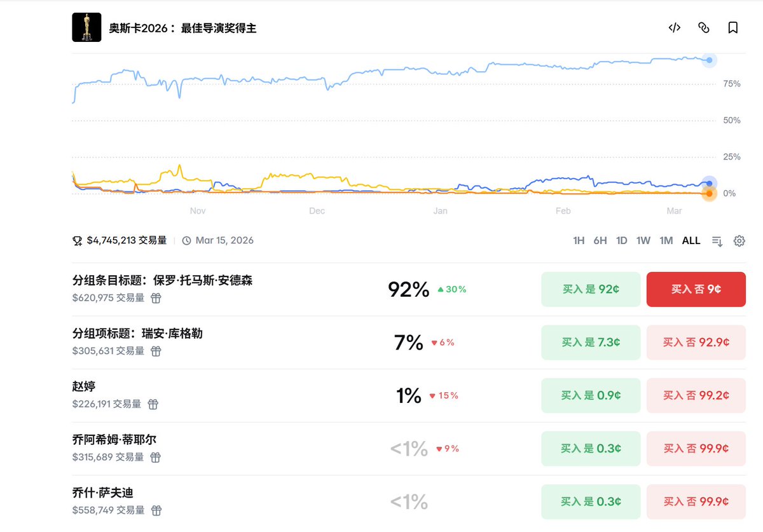This screenshot has height=532, width=763.
Task: Open the chart settings gear icon
Action: tap(739, 241)
